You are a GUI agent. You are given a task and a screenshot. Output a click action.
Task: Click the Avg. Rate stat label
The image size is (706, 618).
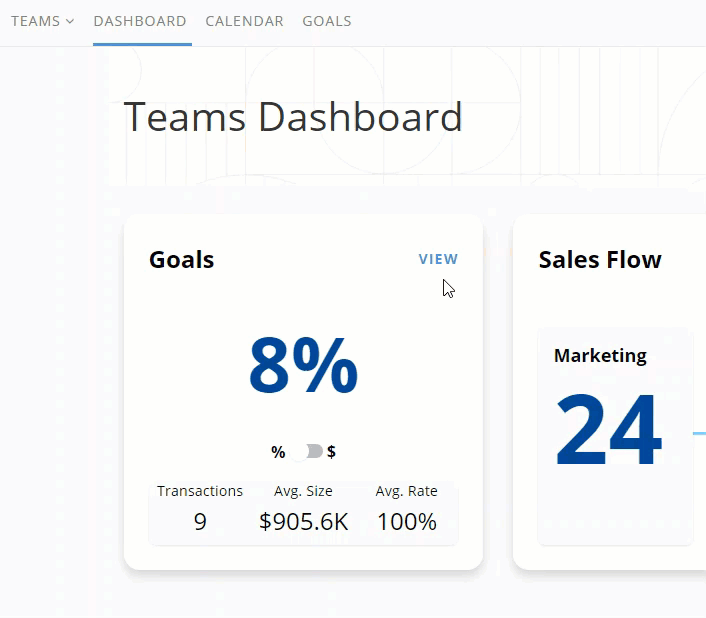pyautogui.click(x=407, y=491)
